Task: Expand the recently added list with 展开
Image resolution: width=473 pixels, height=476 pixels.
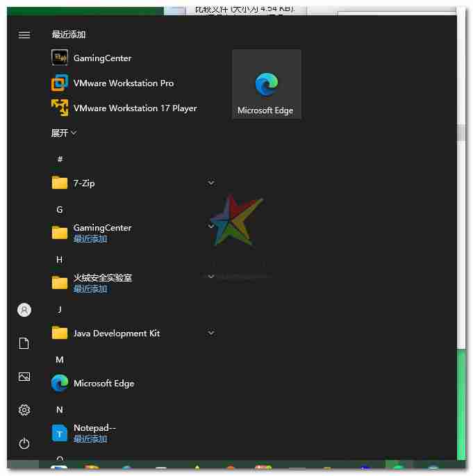Action: coord(64,133)
